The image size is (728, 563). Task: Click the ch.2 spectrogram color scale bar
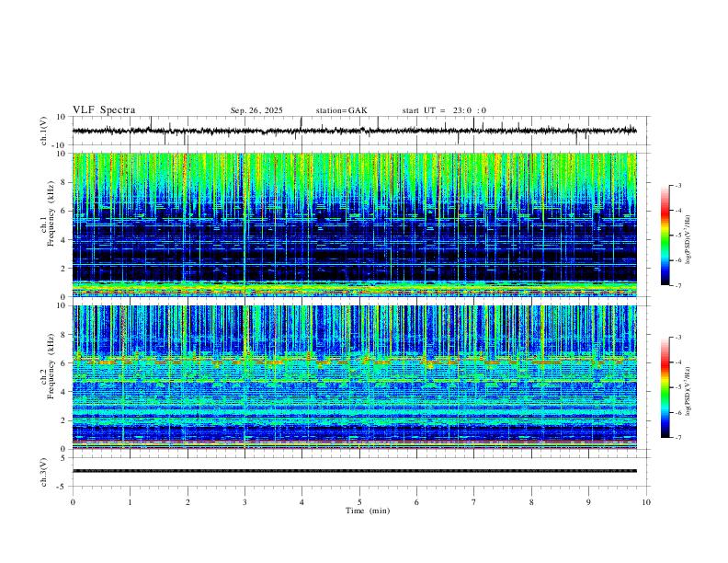coord(665,387)
